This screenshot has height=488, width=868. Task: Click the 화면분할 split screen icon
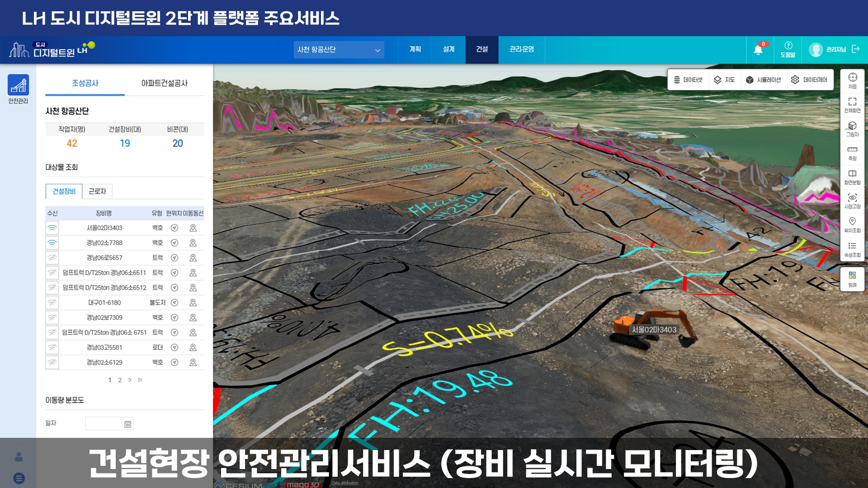tap(852, 177)
